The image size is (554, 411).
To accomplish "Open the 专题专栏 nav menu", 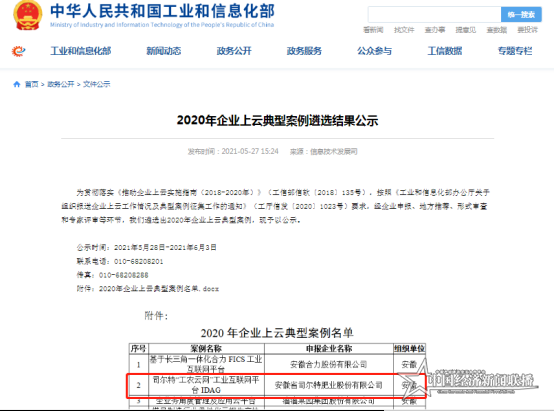I will point(515,51).
